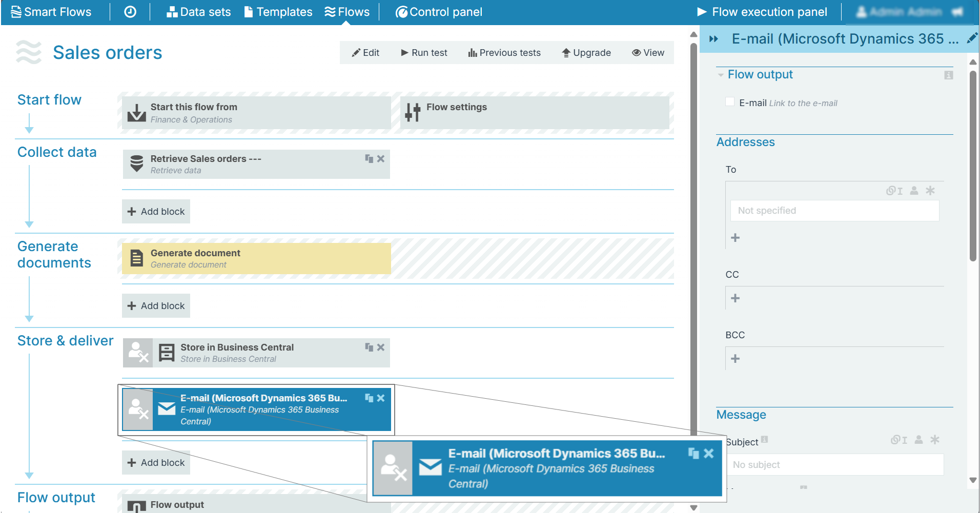Click the To address Not specified field
Screen dimensions: 980x513
834,211
